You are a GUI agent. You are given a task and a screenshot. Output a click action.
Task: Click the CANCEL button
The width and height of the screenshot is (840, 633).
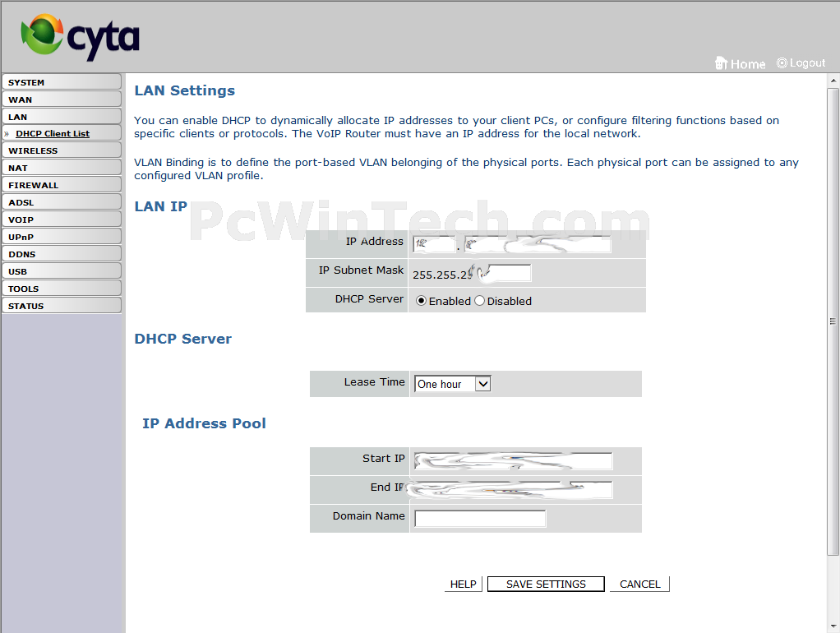pos(639,584)
